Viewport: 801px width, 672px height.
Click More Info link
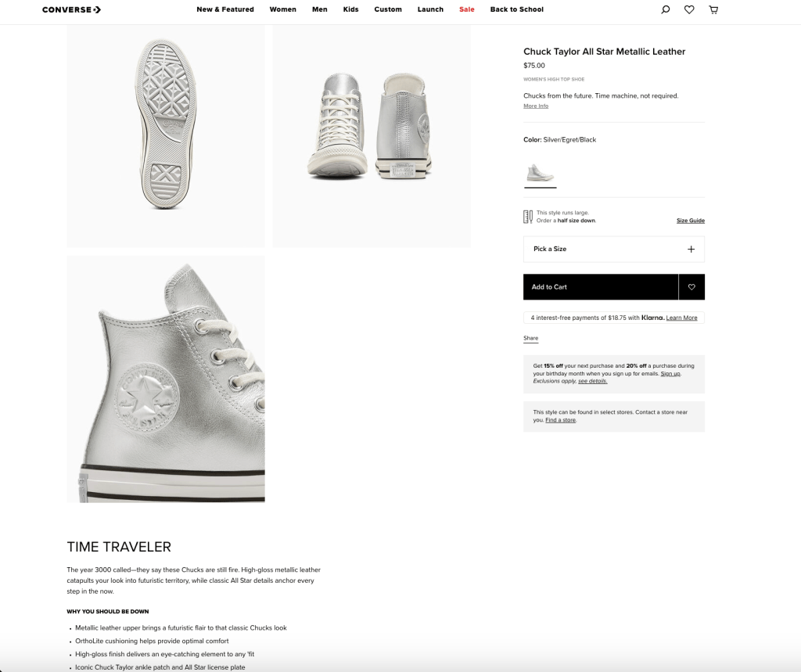click(x=536, y=106)
